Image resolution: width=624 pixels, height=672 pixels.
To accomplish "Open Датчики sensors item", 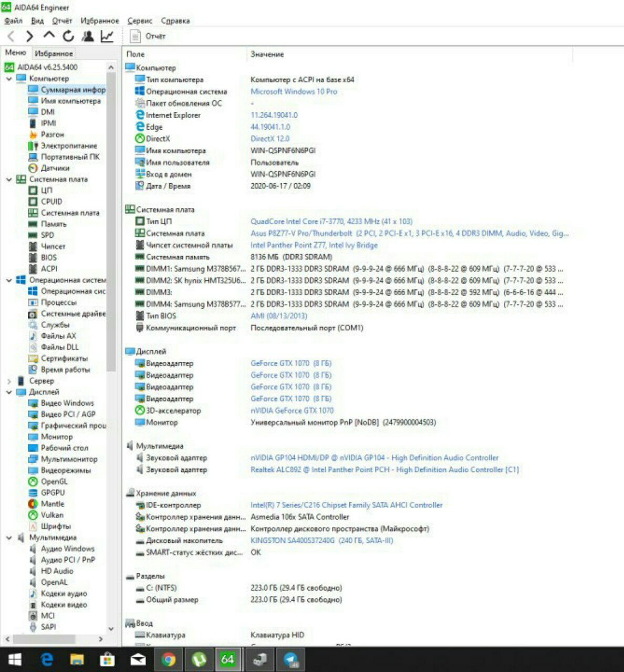I will (x=49, y=168).
